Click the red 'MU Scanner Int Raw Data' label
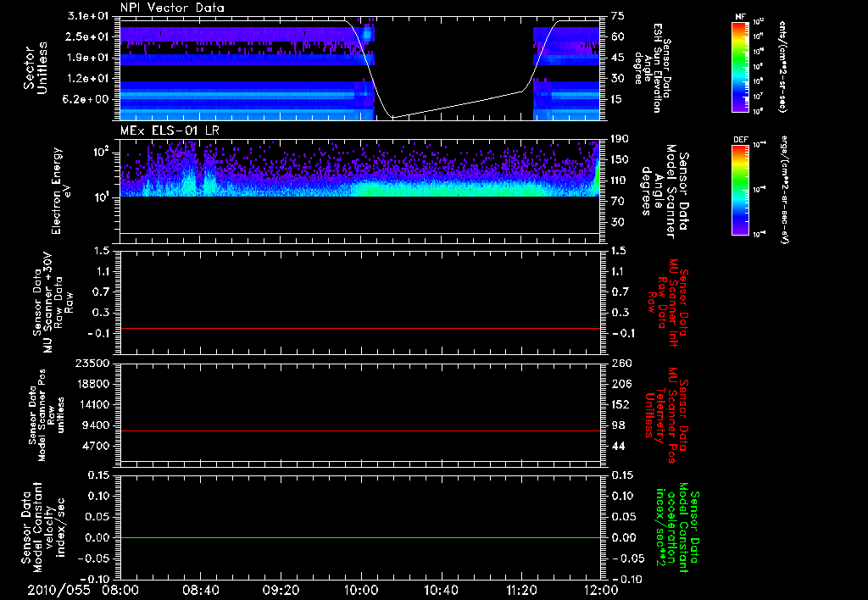Viewport: 868px width, 600px height. (669, 303)
